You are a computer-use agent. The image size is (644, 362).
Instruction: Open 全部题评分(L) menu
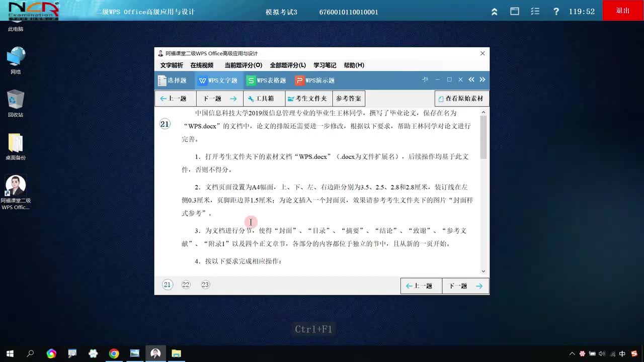288,65
